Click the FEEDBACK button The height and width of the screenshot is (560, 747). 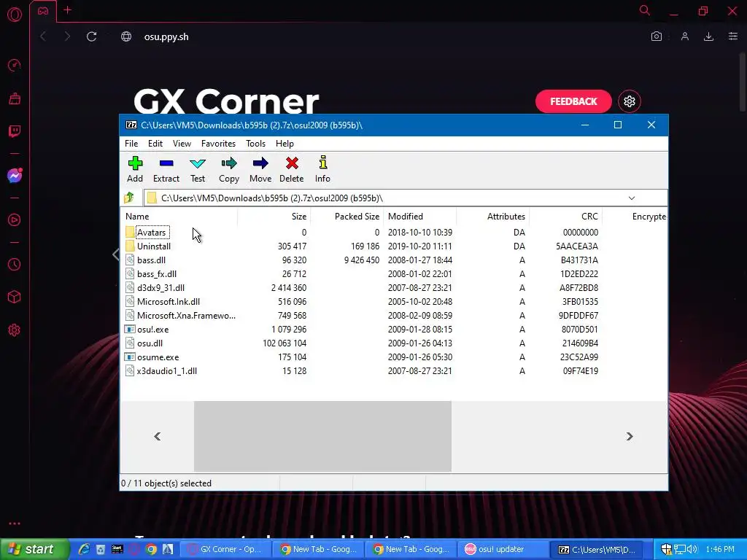coord(573,101)
